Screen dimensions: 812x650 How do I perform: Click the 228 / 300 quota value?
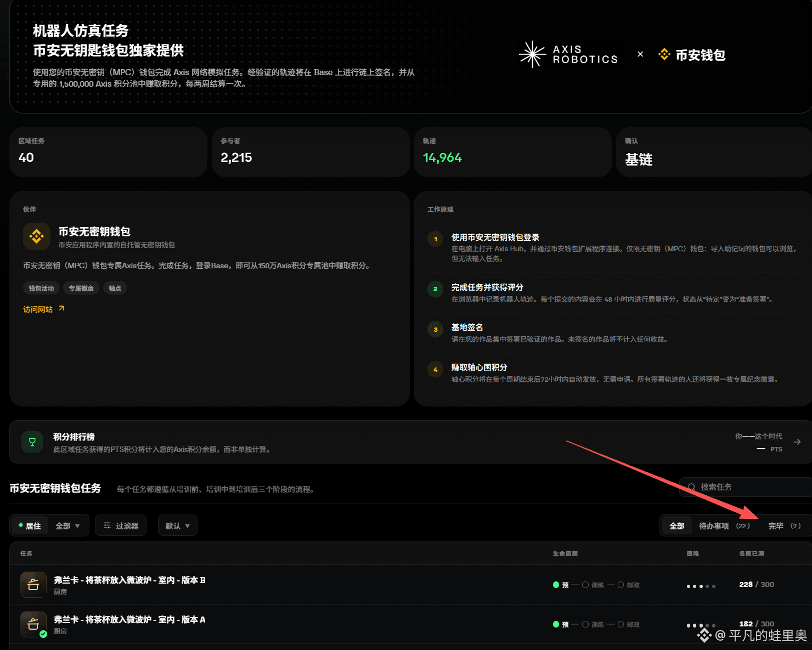tap(757, 584)
